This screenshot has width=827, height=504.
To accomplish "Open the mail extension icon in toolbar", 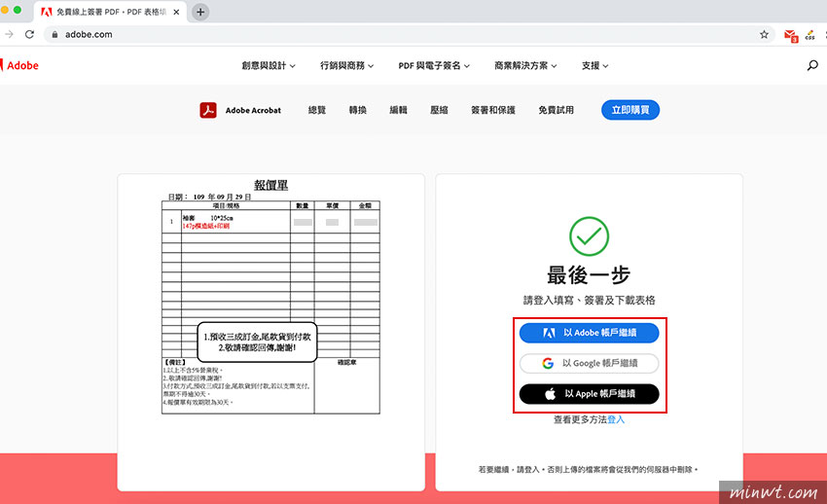I will coord(791,35).
